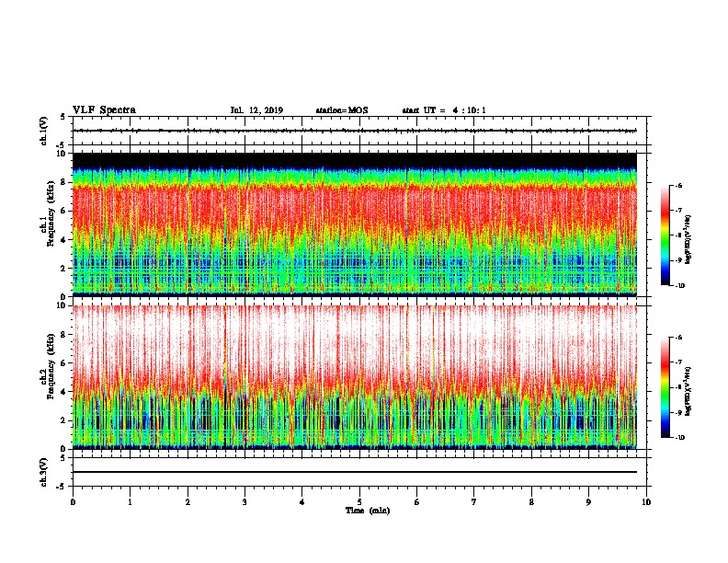Click the time axis tick label "8"
This screenshot has width=728, height=563.
(x=531, y=502)
